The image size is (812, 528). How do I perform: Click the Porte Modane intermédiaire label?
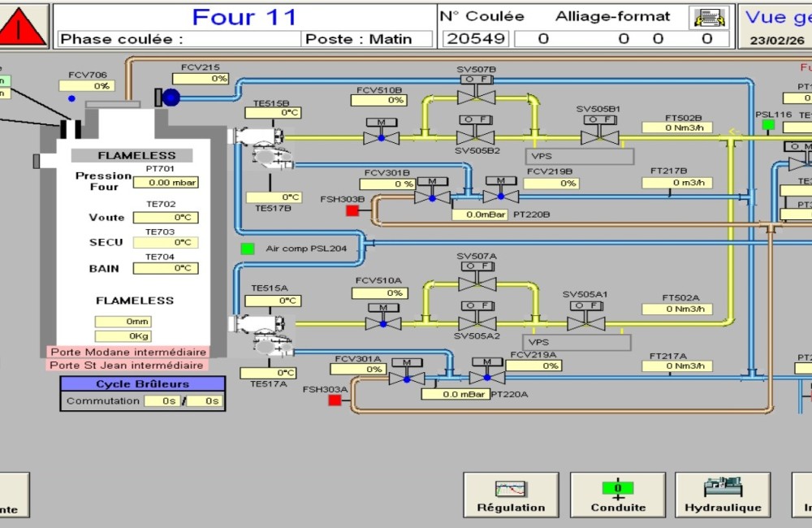tap(127, 353)
